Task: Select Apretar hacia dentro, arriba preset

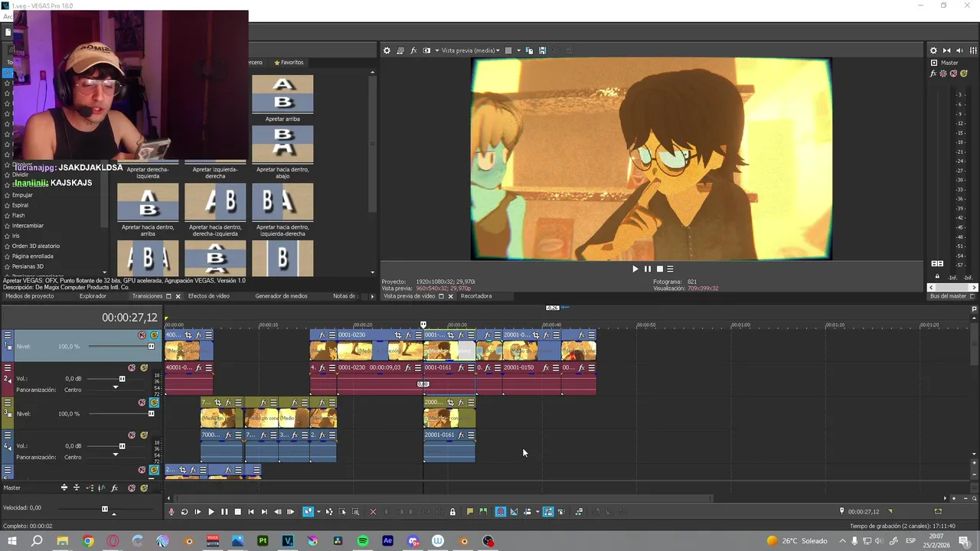Action: (148, 210)
